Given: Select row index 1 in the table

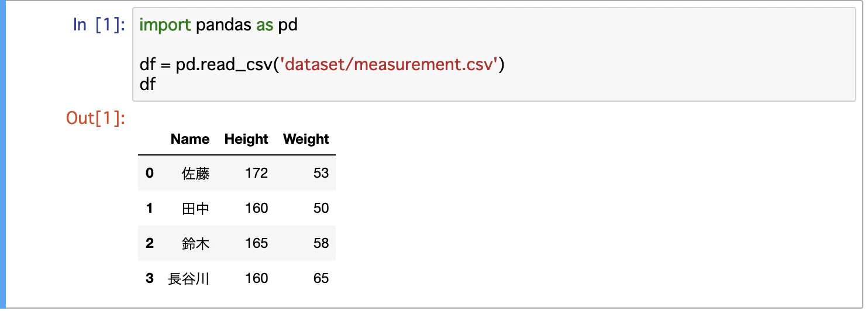Looking at the screenshot, I should [150, 208].
